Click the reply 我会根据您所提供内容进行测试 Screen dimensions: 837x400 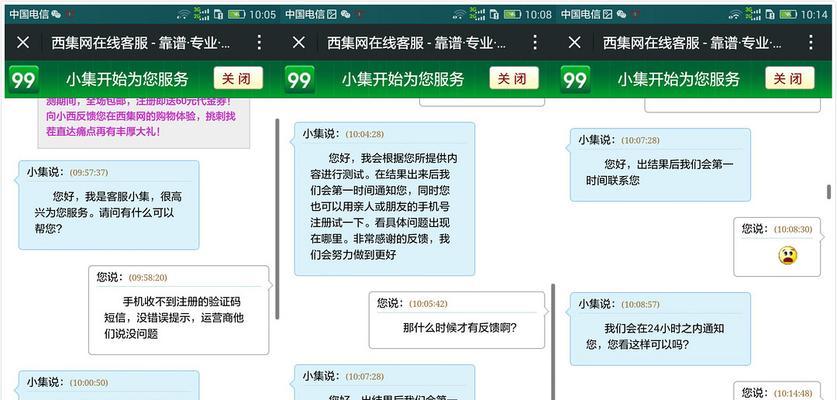(384, 206)
